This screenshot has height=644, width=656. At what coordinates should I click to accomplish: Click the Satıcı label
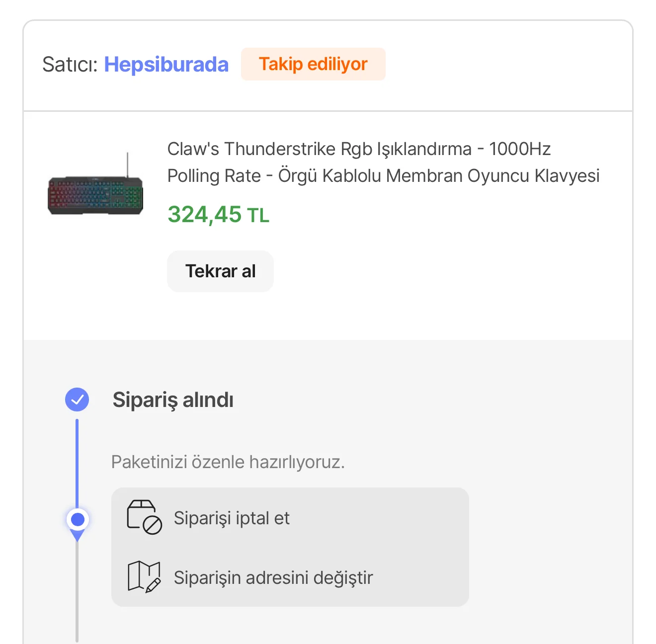click(x=70, y=65)
